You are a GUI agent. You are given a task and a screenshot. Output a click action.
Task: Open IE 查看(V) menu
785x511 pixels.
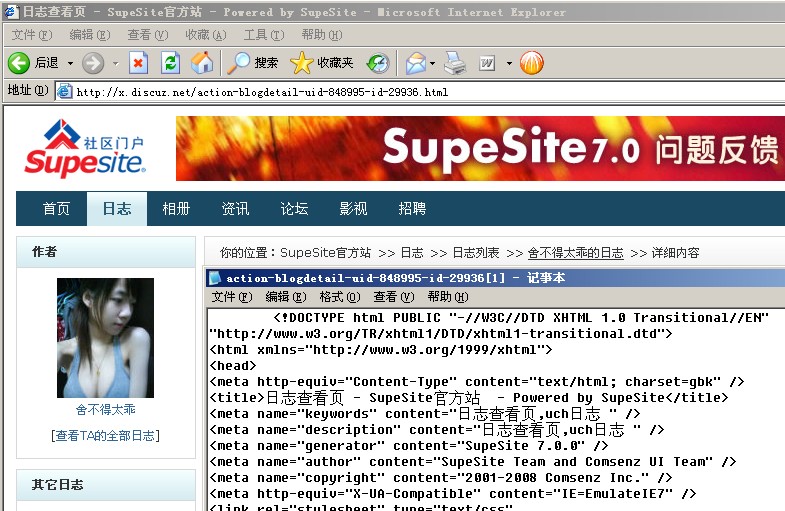[x=148, y=35]
